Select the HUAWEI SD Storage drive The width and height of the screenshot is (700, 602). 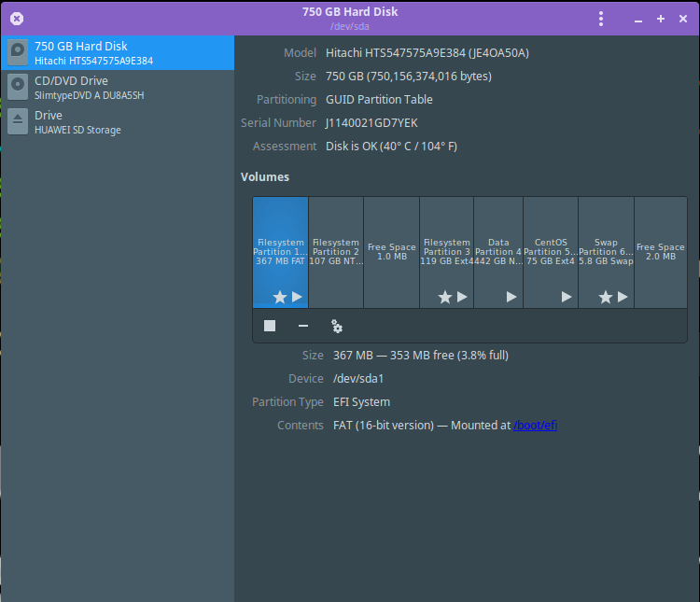117,122
